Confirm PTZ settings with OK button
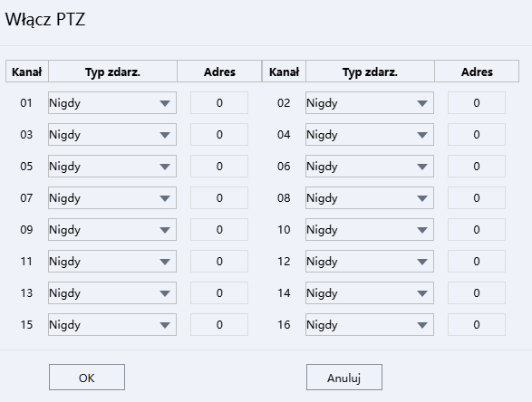532x402 pixels. click(x=87, y=378)
